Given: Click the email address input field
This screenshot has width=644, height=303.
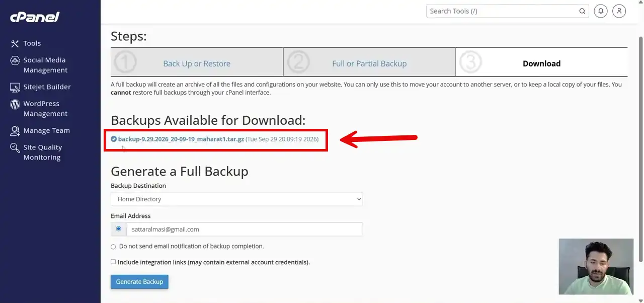Looking at the screenshot, I should click(x=245, y=229).
